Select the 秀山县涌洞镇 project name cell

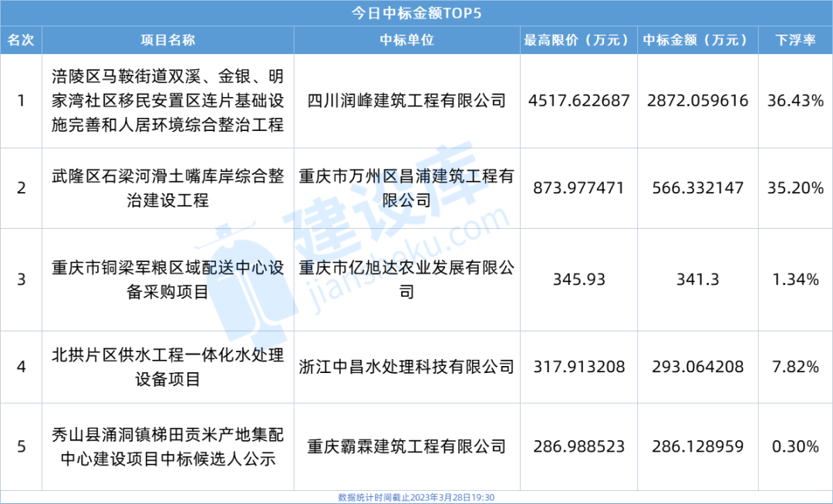pyautogui.click(x=167, y=446)
